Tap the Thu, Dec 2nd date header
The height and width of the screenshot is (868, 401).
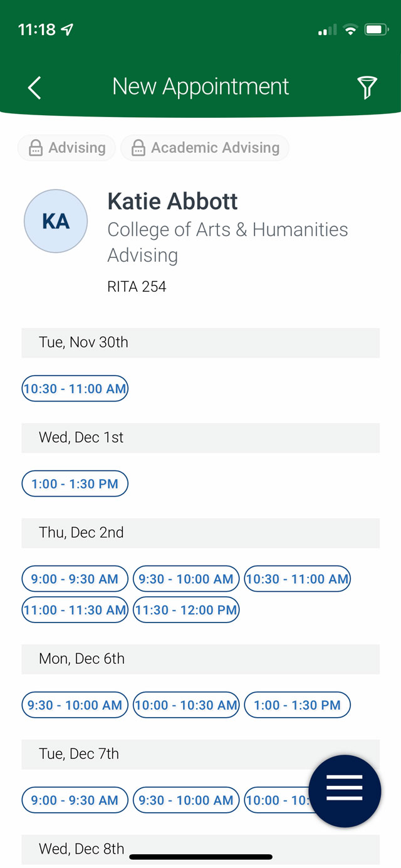pyautogui.click(x=200, y=533)
